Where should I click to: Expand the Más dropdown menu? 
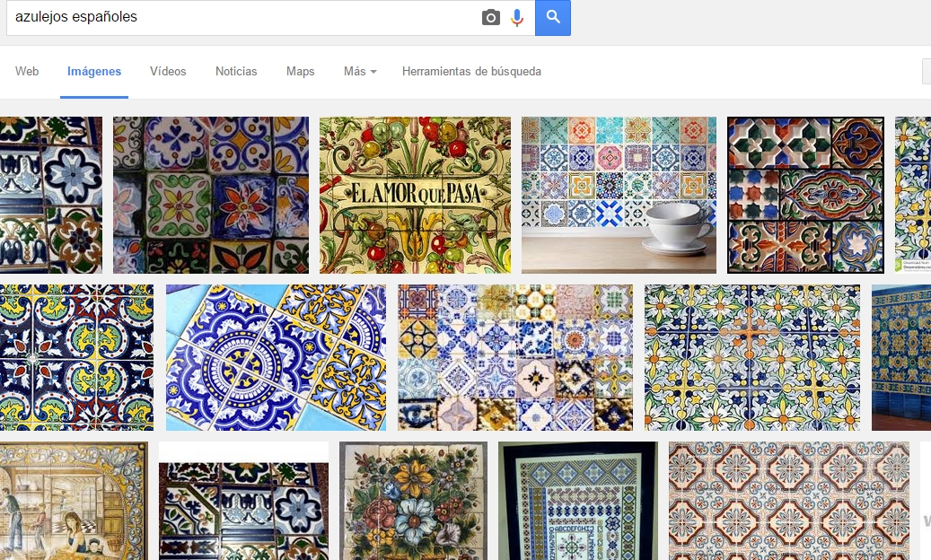click(x=360, y=71)
